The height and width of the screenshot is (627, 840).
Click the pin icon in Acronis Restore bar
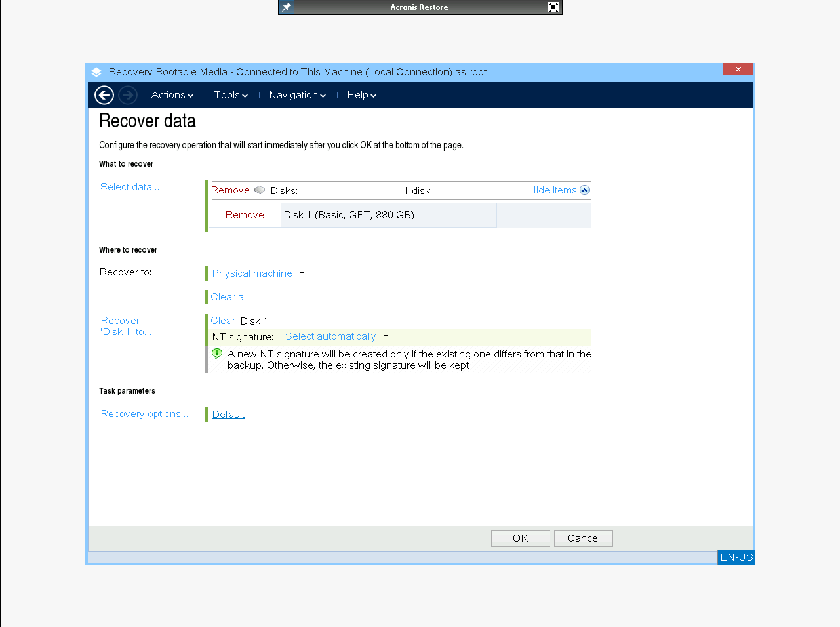click(287, 7)
